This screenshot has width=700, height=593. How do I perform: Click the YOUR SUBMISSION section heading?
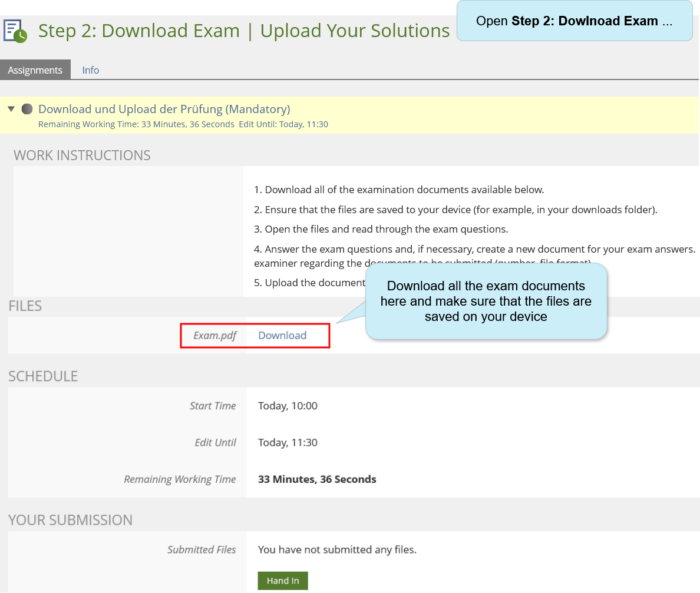pos(70,520)
